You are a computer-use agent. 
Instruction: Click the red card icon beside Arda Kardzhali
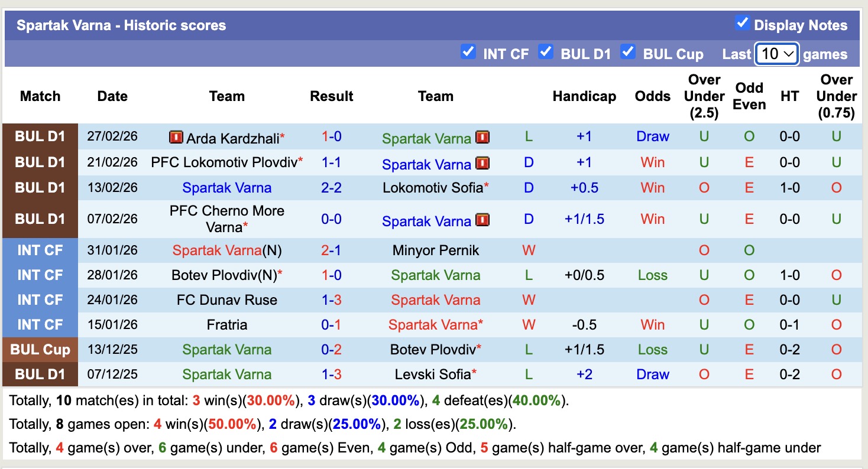(176, 138)
